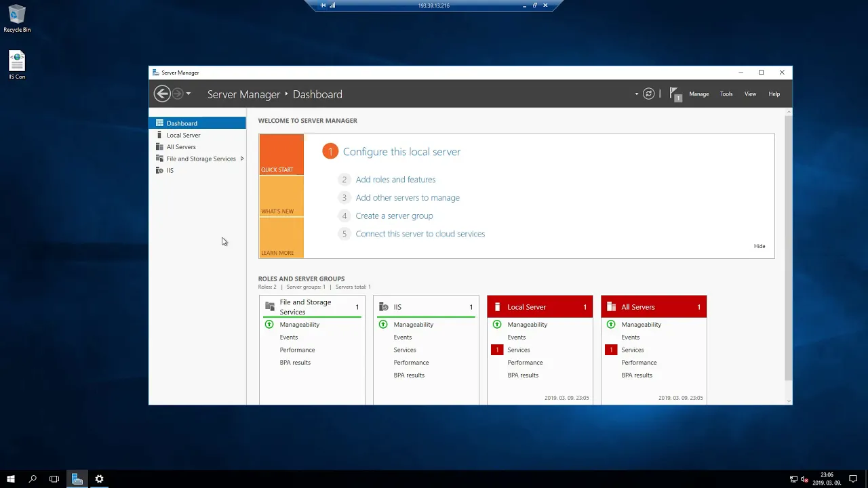Click red Services alert badge in All Servers tile

pos(611,350)
